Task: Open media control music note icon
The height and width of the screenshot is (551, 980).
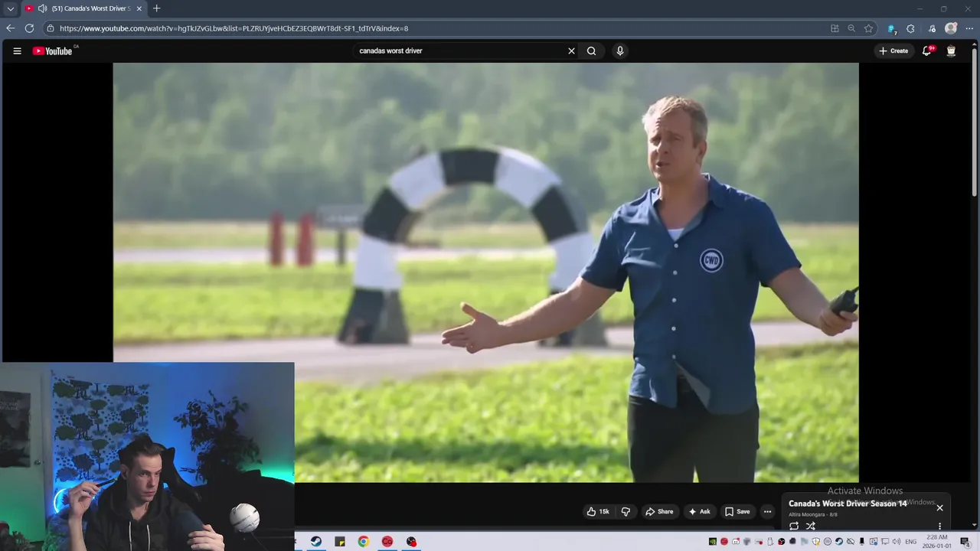Action: click(x=932, y=28)
